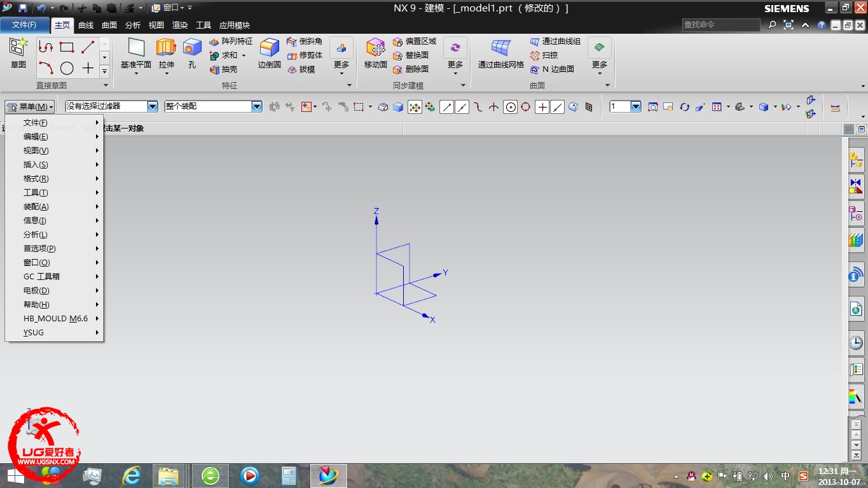Open the GC 工具箱 submenu
The image size is (868, 488).
coord(54,277)
